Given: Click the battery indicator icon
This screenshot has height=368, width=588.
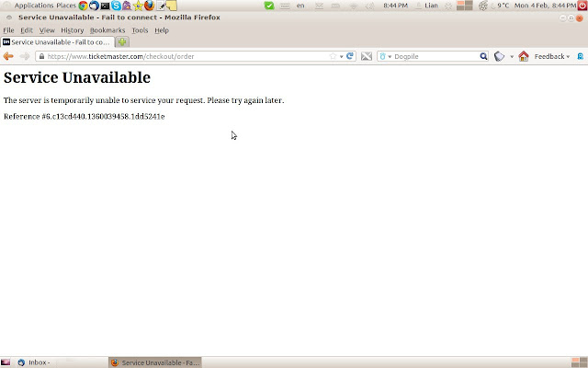Looking at the screenshot, I should pos(335,6).
